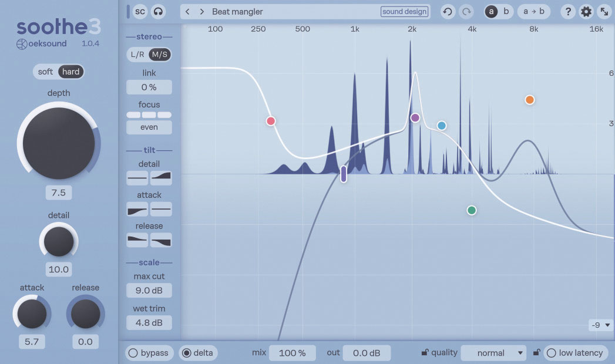Click the sound design tag

pos(404,12)
